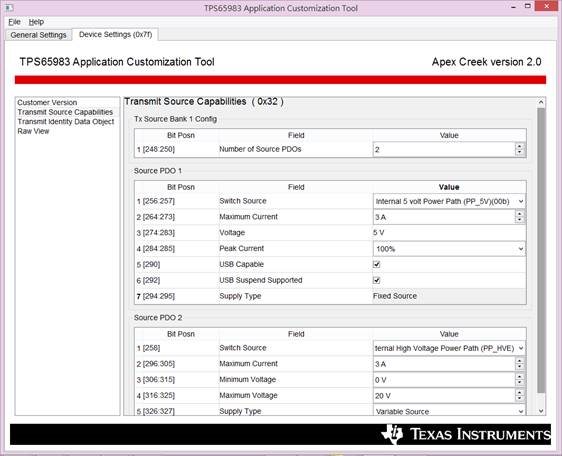Increase Maximum Voltage with up arrow

click(x=520, y=393)
